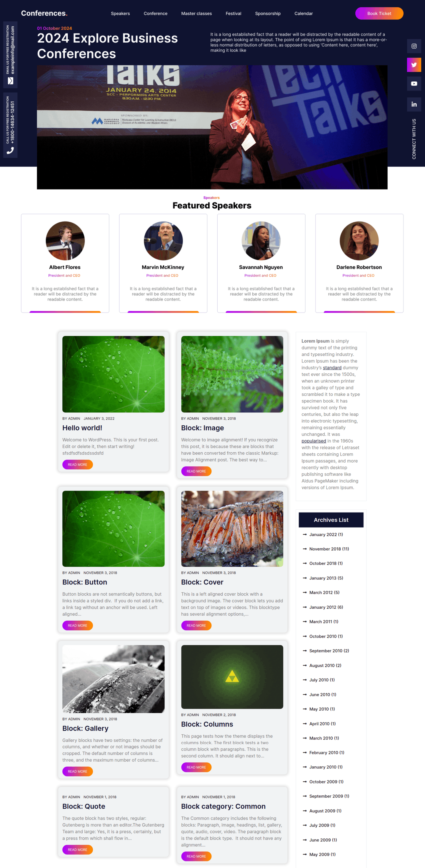Click the LinkedIn icon in sidebar

[414, 105]
